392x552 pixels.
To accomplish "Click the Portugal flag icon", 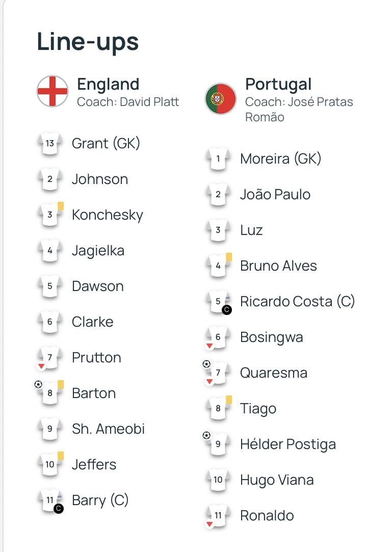I will [x=221, y=99].
